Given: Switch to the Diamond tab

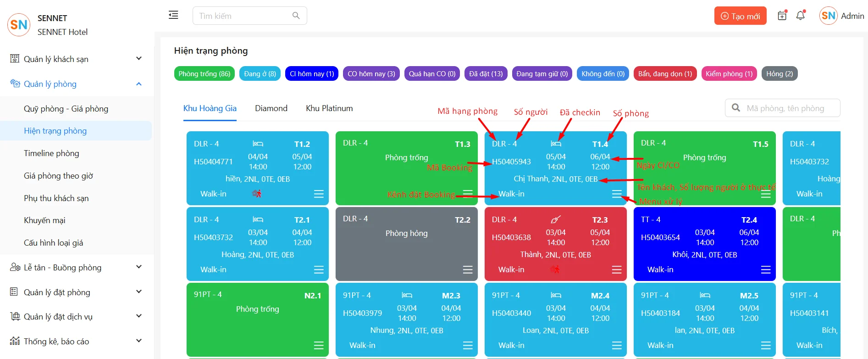Looking at the screenshot, I should [271, 108].
